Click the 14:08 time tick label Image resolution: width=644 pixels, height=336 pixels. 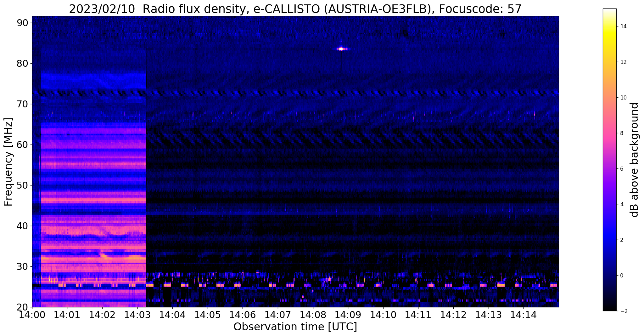click(313, 315)
